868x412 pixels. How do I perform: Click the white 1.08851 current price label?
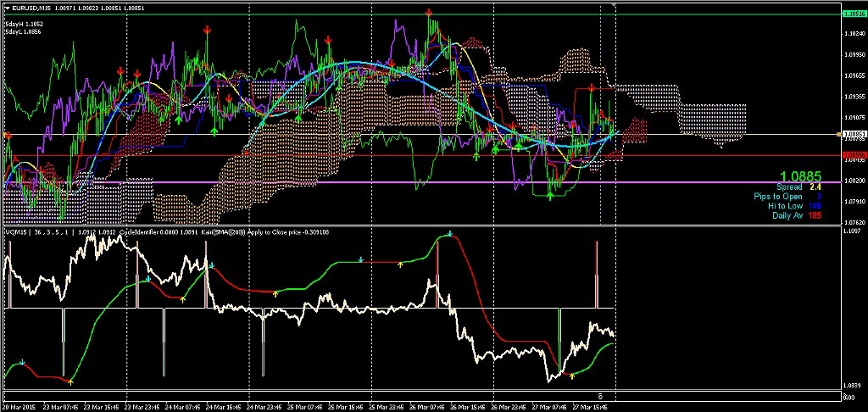pyautogui.click(x=854, y=134)
